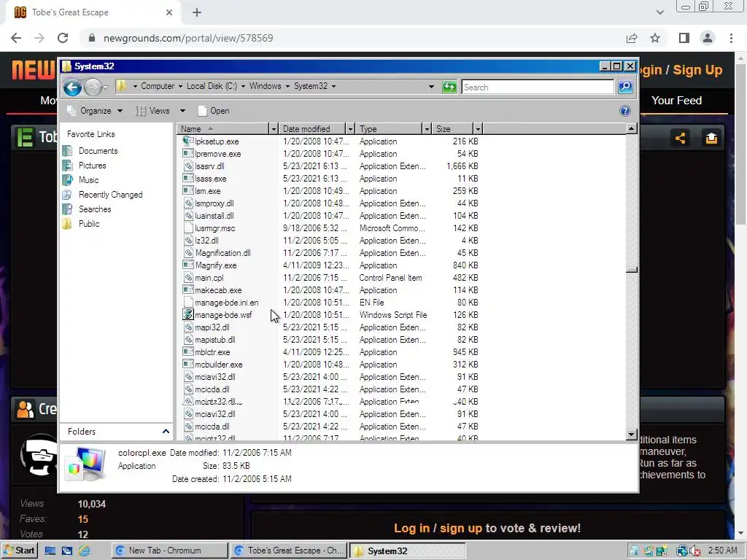Click Show Desktop in quick launch
The height and width of the screenshot is (560, 747).
pyautogui.click(x=50, y=551)
